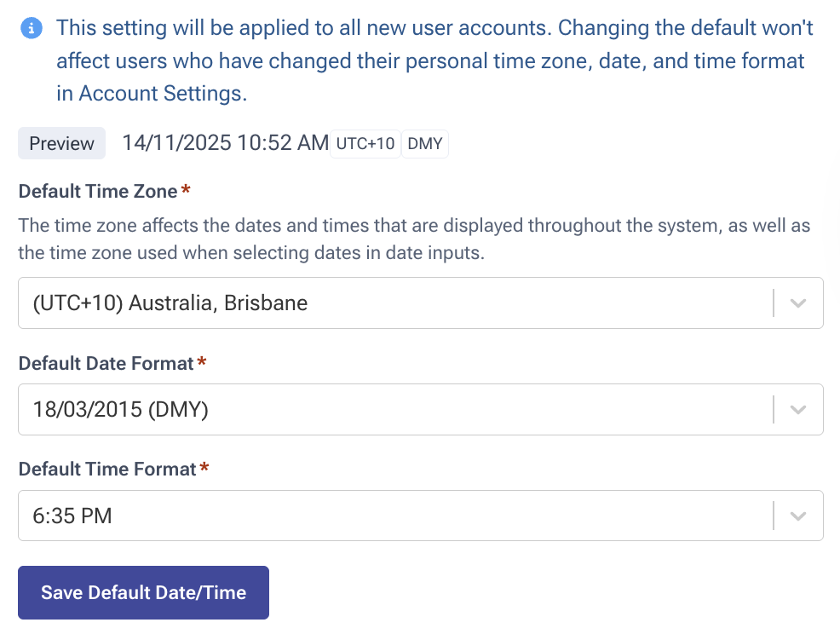Image resolution: width=840 pixels, height=634 pixels.
Task: Click the chevron arrow in date format field
Action: [x=798, y=410]
